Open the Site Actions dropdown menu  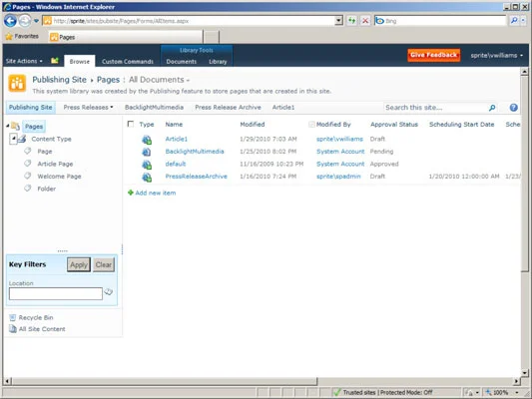tap(24, 61)
